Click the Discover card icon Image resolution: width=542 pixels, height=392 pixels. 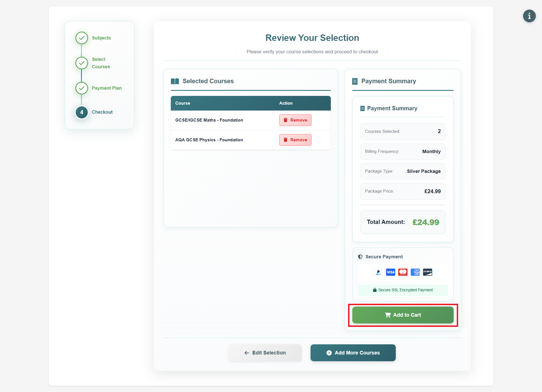427,272
